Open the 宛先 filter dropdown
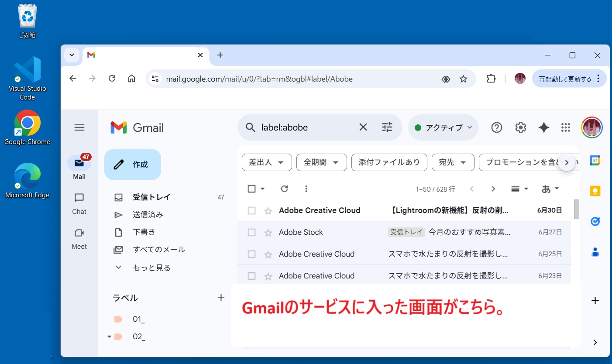The image size is (612, 364). click(453, 162)
